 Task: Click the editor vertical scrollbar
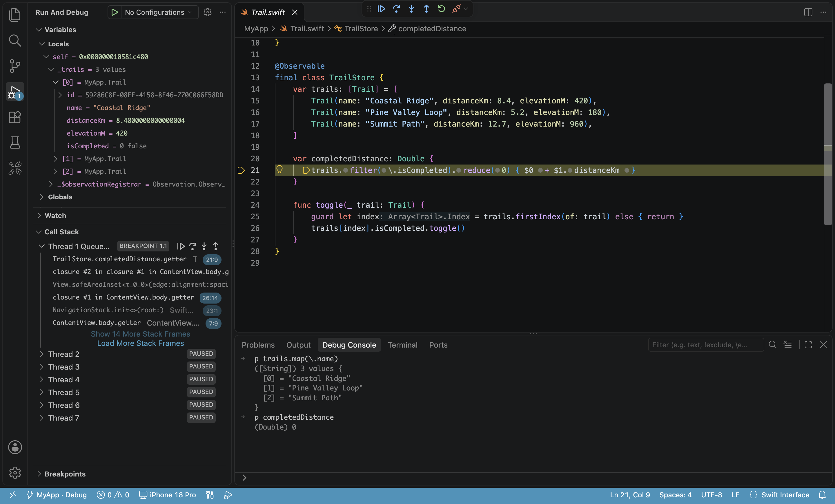click(827, 154)
